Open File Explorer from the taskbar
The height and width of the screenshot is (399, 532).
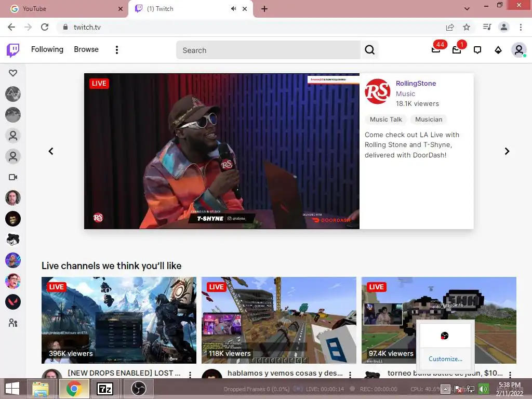coord(41,389)
